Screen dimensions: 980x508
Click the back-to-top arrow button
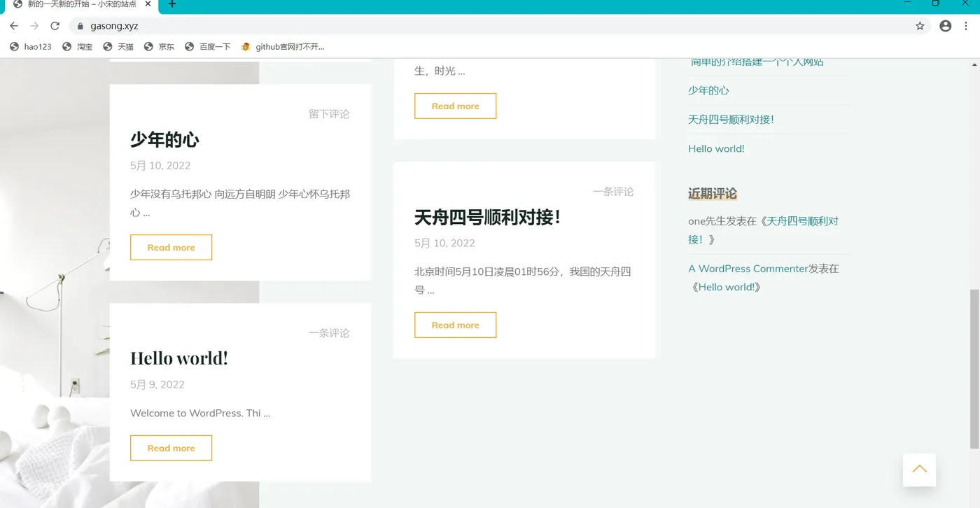[x=919, y=469]
